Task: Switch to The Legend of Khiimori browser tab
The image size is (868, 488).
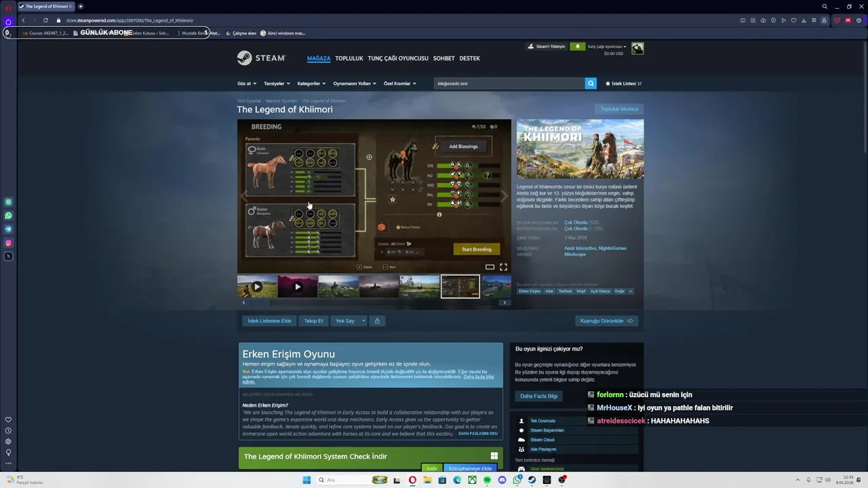Action: pyautogui.click(x=45, y=6)
